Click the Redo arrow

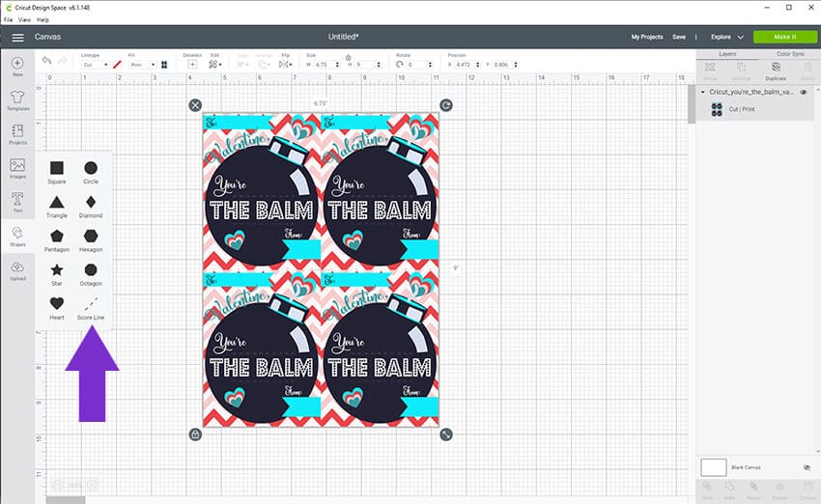click(x=63, y=61)
